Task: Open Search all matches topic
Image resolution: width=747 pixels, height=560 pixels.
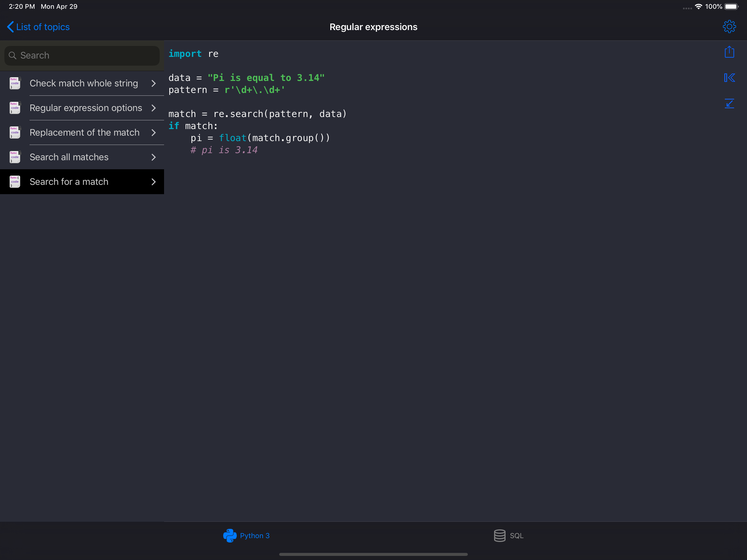Action: tap(69, 157)
